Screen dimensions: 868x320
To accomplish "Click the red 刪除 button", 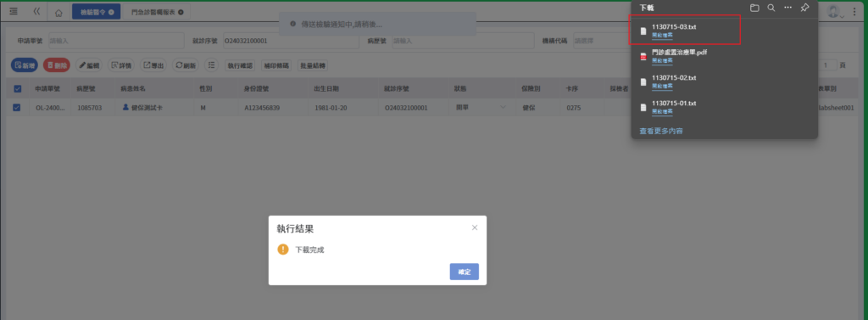I will [x=57, y=65].
